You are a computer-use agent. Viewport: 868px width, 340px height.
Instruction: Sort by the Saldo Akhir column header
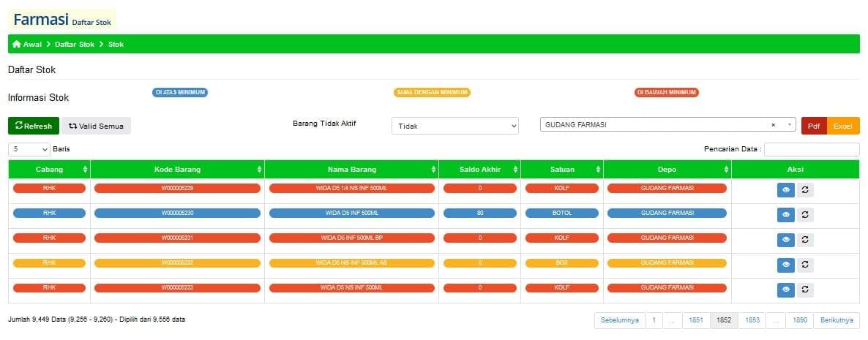click(479, 170)
